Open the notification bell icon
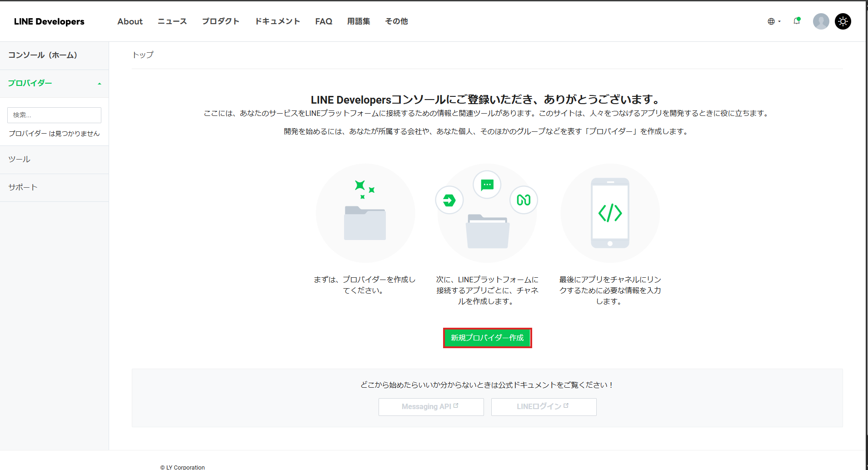The height and width of the screenshot is (470, 868). point(797,21)
